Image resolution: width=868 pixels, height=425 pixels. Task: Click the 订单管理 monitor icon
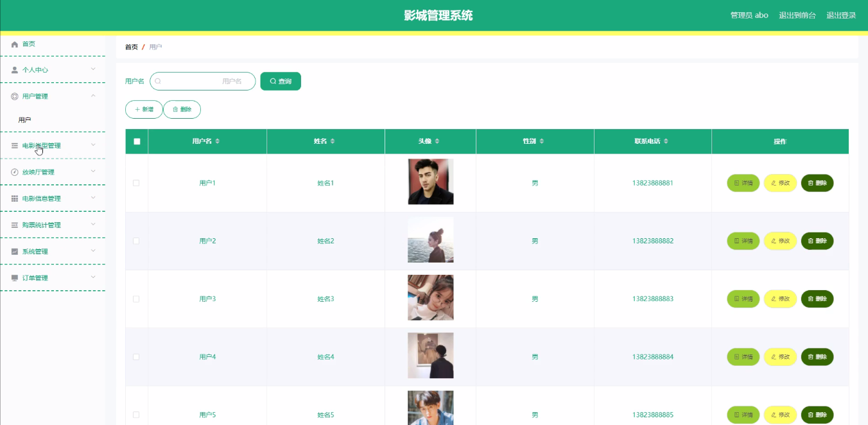click(15, 278)
